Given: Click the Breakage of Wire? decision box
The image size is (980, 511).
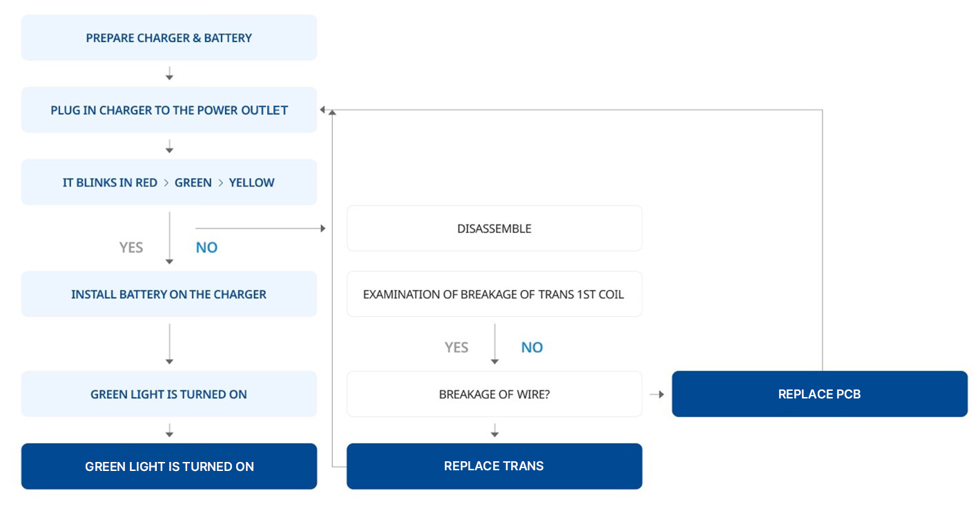Looking at the screenshot, I should click(494, 394).
